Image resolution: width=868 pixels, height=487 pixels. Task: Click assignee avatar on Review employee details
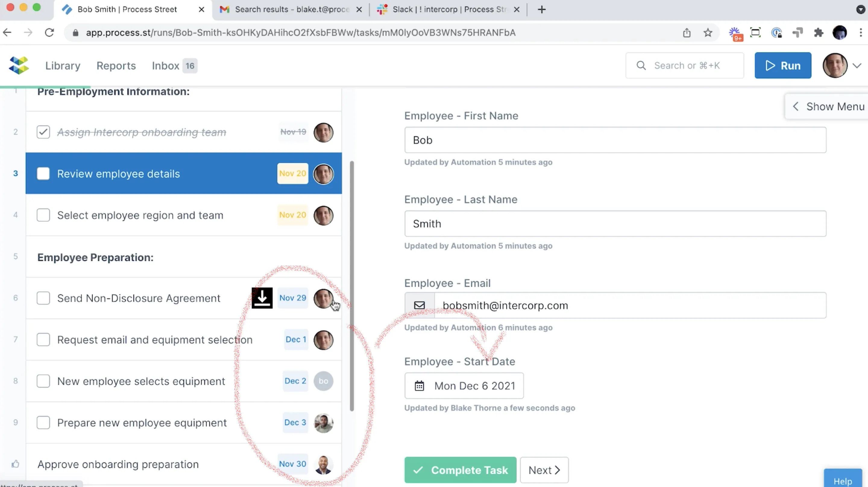pyautogui.click(x=323, y=174)
